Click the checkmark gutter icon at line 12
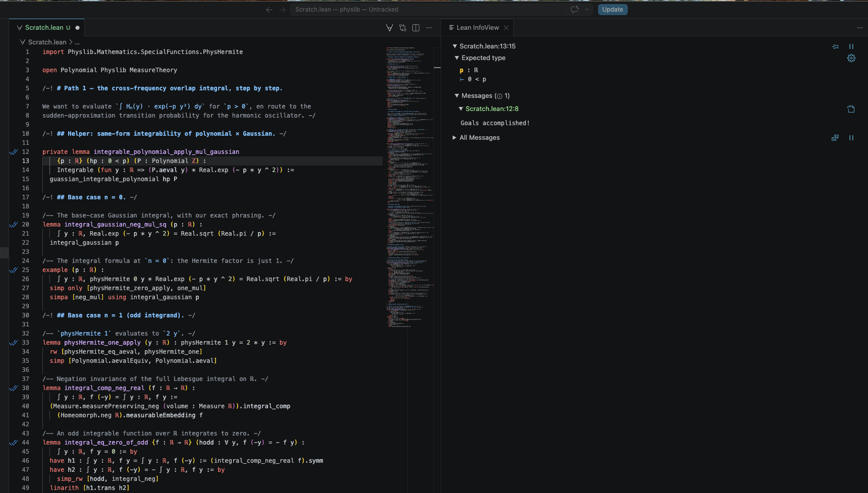The height and width of the screenshot is (493, 868). [14, 152]
